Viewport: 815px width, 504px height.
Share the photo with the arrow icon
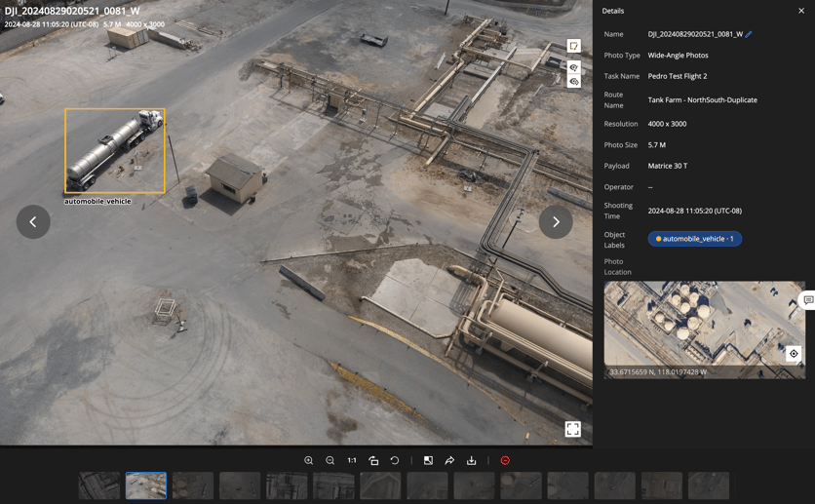[449, 460]
